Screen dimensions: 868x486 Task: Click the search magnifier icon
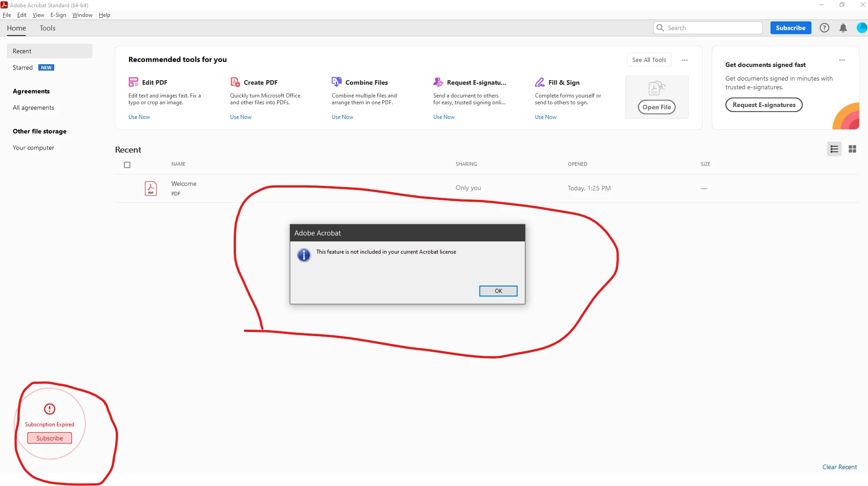660,28
